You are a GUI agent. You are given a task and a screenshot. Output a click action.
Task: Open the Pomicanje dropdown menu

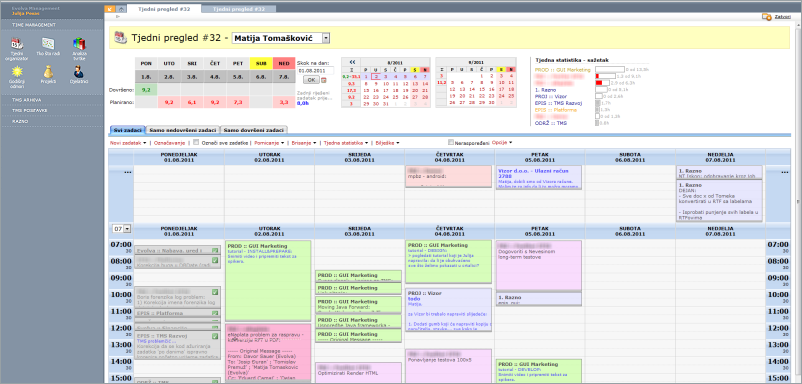pyautogui.click(x=269, y=143)
